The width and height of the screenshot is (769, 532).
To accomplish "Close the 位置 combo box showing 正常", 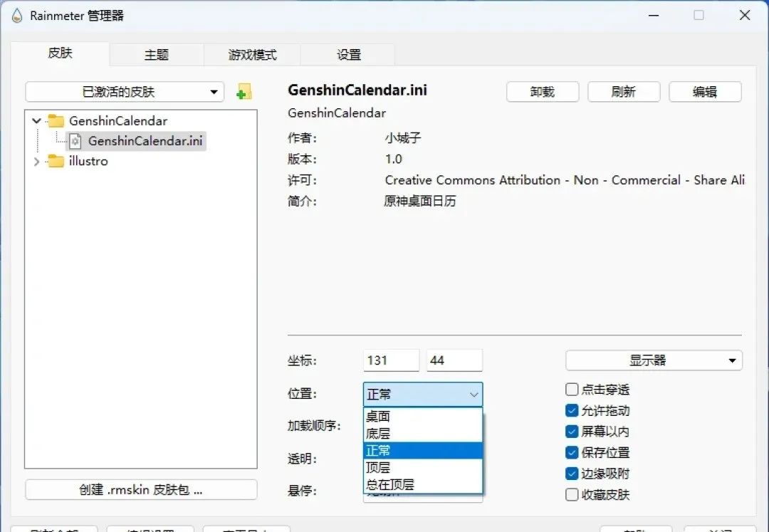I will 423,395.
